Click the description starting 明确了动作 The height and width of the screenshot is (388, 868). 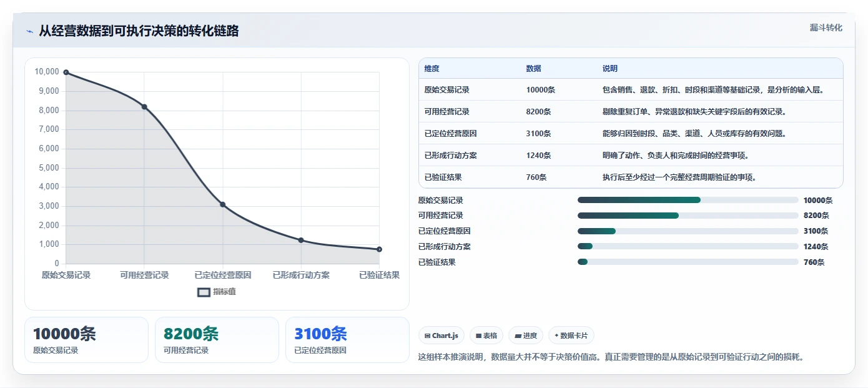tap(675, 156)
